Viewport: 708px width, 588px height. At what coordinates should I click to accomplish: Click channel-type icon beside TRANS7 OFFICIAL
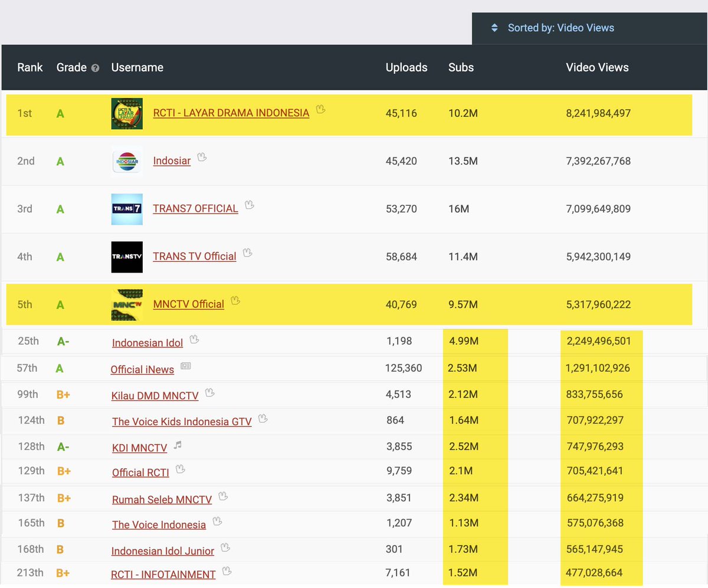click(250, 205)
